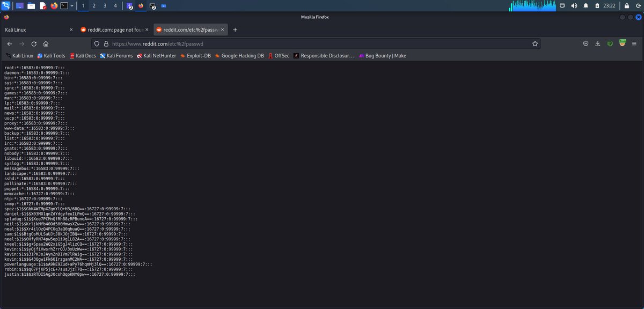Switch to reddit.com page not found tab
Viewport: 644px width, 309px height.
[x=114, y=30]
